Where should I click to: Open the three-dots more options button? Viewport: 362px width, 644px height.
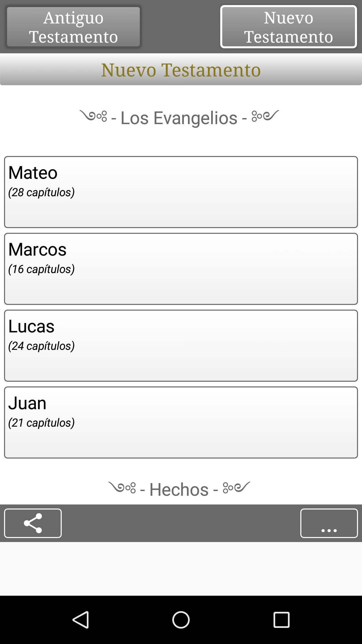click(329, 523)
